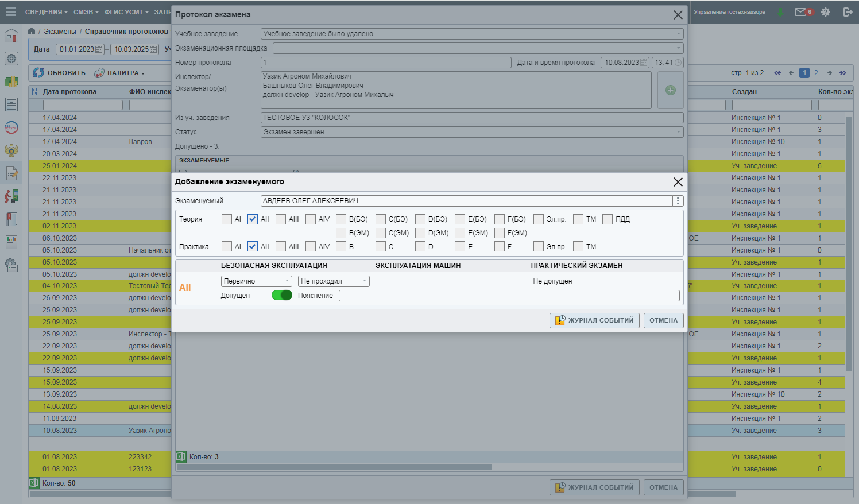
Task: Open the protocol date calendar icon 10.08.2023
Action: [644, 63]
